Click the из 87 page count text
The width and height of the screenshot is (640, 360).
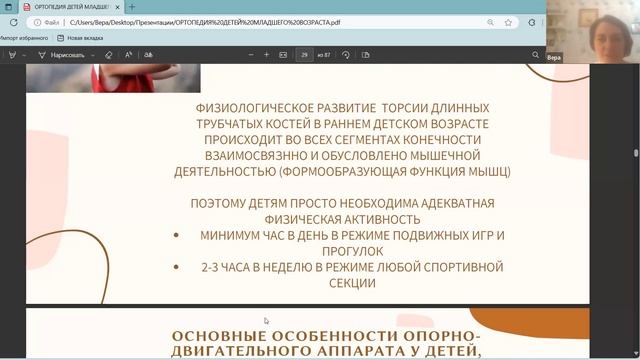(324, 55)
